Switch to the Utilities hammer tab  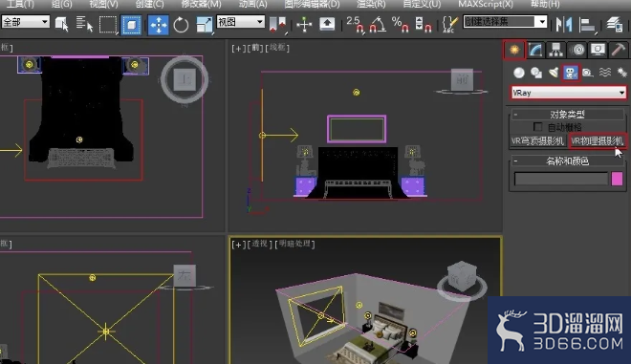(619, 50)
